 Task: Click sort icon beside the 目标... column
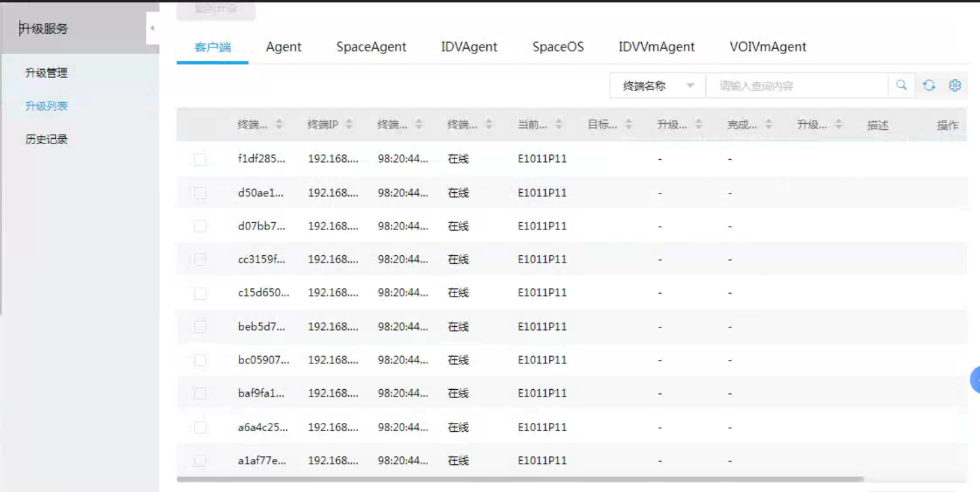pos(628,125)
